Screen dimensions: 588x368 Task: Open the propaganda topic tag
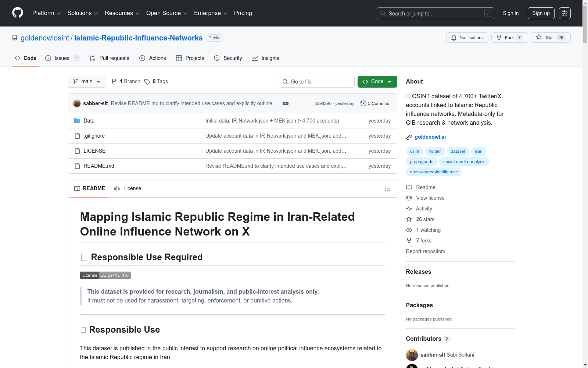(x=422, y=162)
